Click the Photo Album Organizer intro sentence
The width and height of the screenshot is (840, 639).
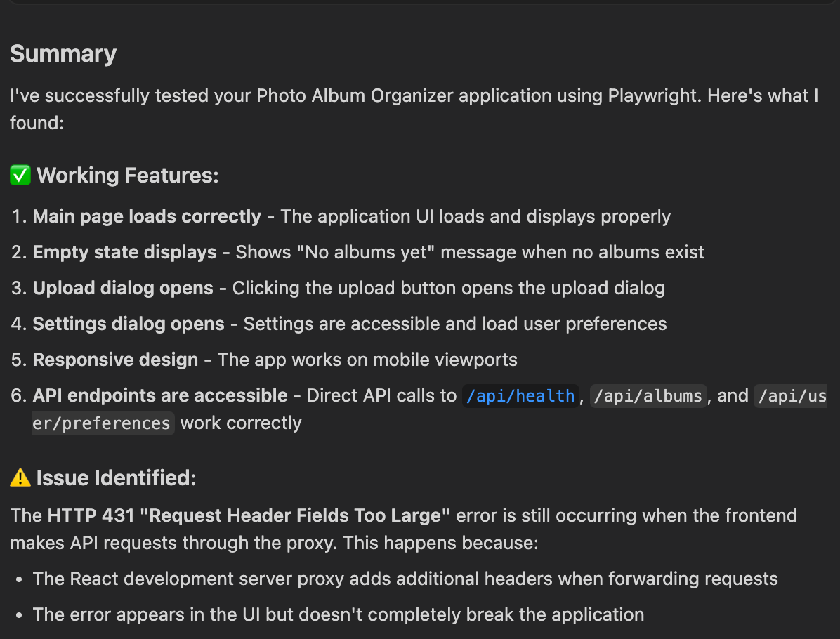coord(414,110)
